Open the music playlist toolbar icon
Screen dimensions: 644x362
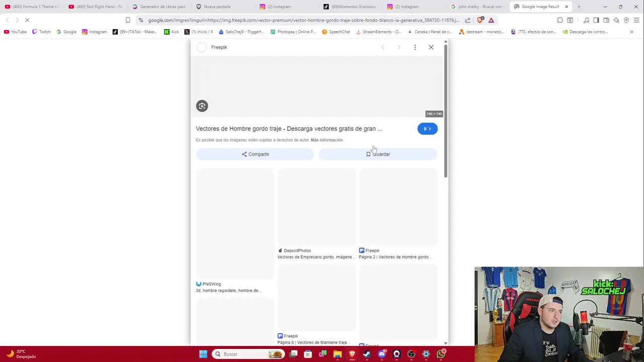click(586, 20)
